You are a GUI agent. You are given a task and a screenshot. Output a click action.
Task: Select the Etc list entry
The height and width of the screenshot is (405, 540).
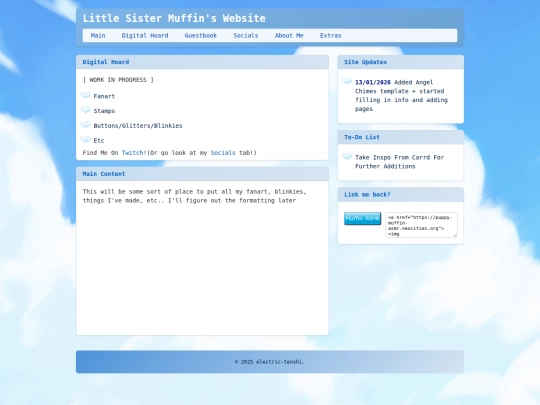[98, 141]
